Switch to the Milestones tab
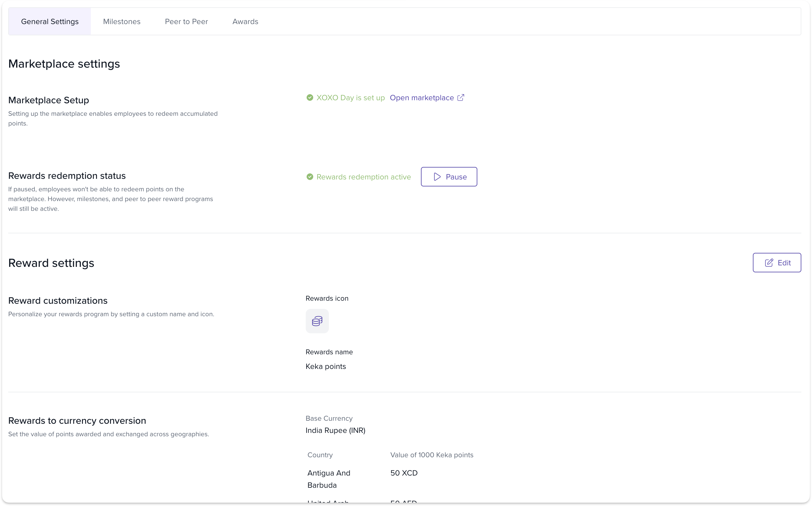812x506 pixels. (x=122, y=21)
